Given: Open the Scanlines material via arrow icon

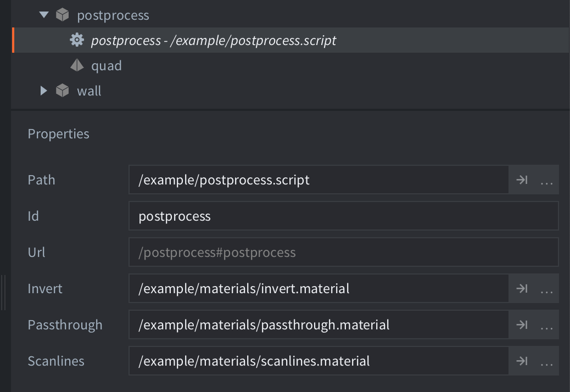Looking at the screenshot, I should tap(521, 361).
